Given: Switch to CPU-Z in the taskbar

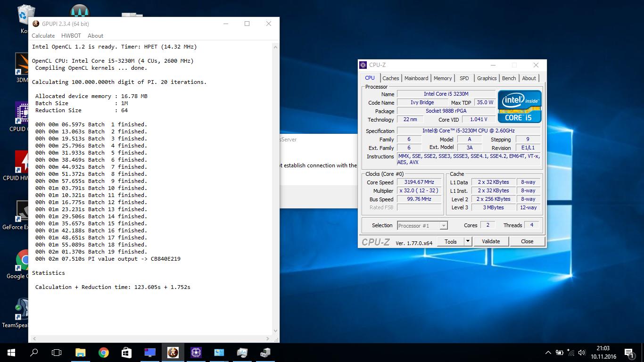Looking at the screenshot, I should pyautogui.click(x=196, y=352).
